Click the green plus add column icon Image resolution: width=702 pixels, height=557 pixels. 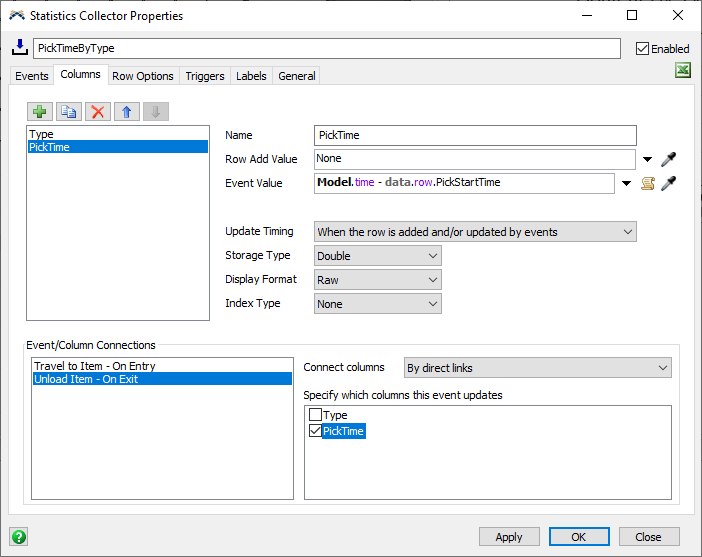pos(40,112)
